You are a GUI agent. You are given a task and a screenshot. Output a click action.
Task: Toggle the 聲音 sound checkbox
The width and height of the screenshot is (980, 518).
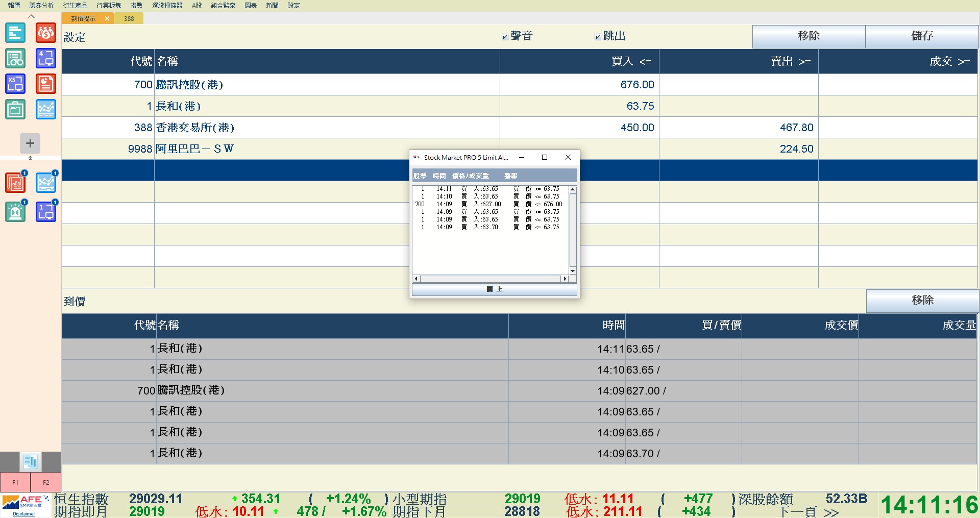[505, 37]
